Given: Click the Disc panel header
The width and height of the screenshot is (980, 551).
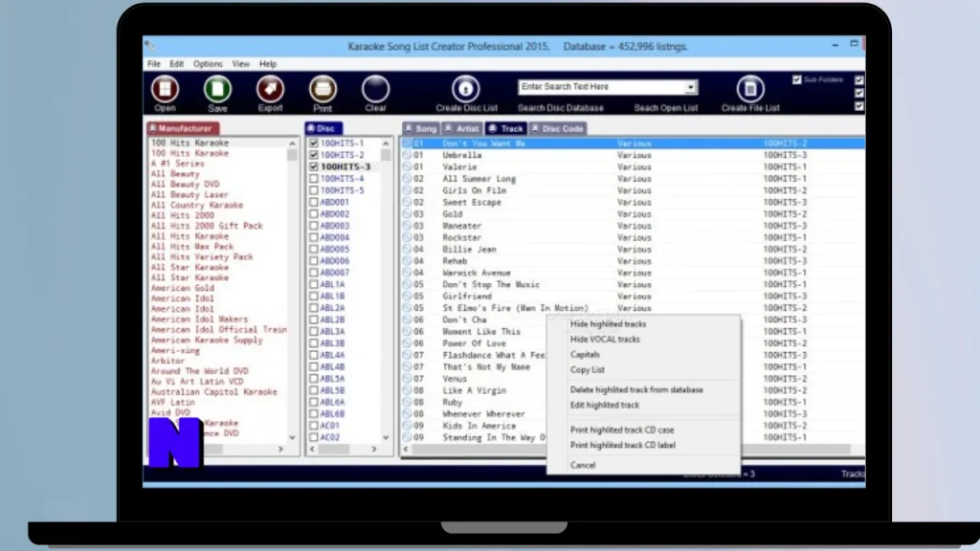Looking at the screenshot, I should [x=323, y=128].
